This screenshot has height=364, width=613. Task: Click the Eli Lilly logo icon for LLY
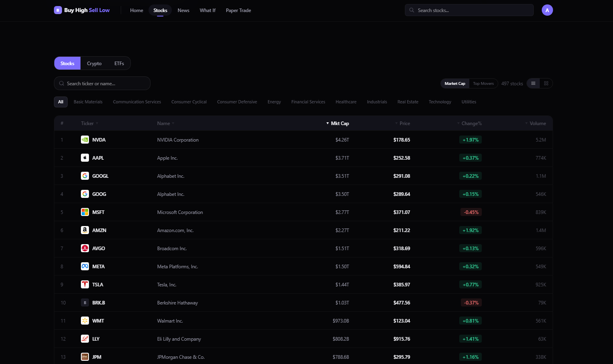85,339
